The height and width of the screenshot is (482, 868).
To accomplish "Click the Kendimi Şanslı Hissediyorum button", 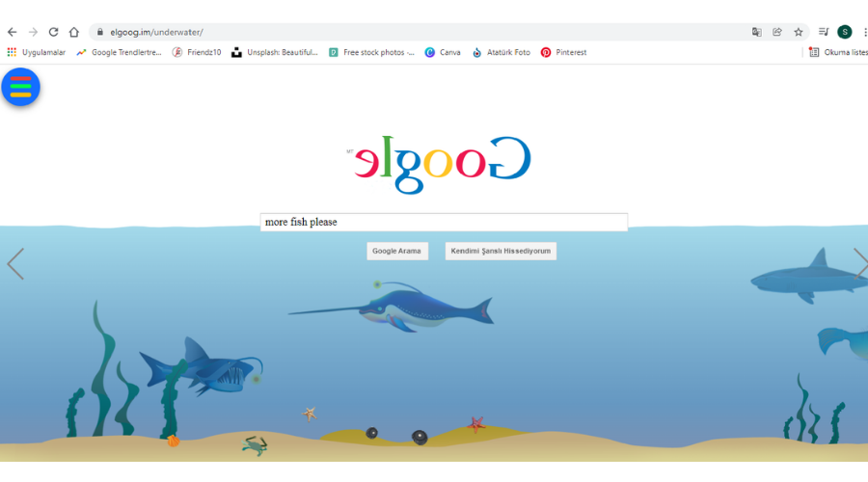I will [501, 252].
